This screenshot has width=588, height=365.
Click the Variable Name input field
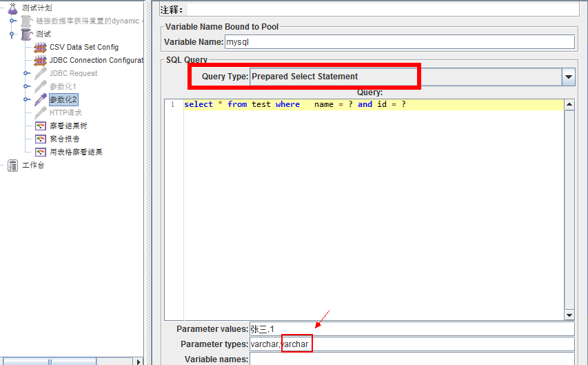pyautogui.click(x=400, y=42)
